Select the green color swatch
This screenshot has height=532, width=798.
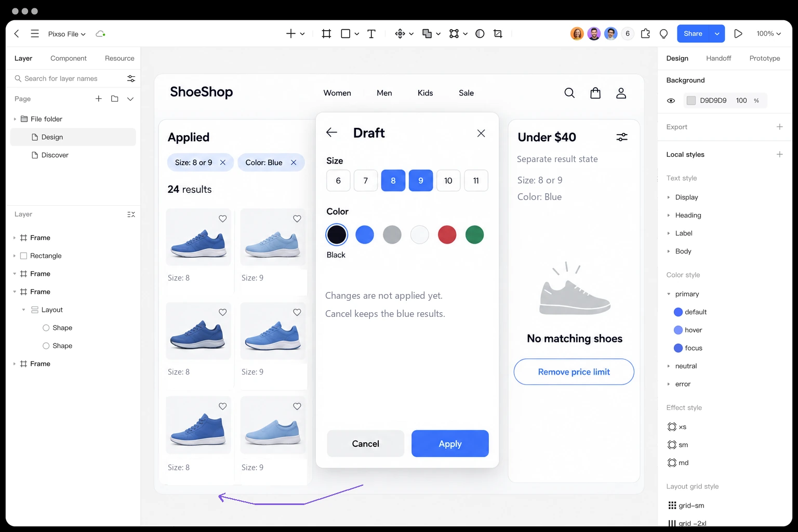474,235
